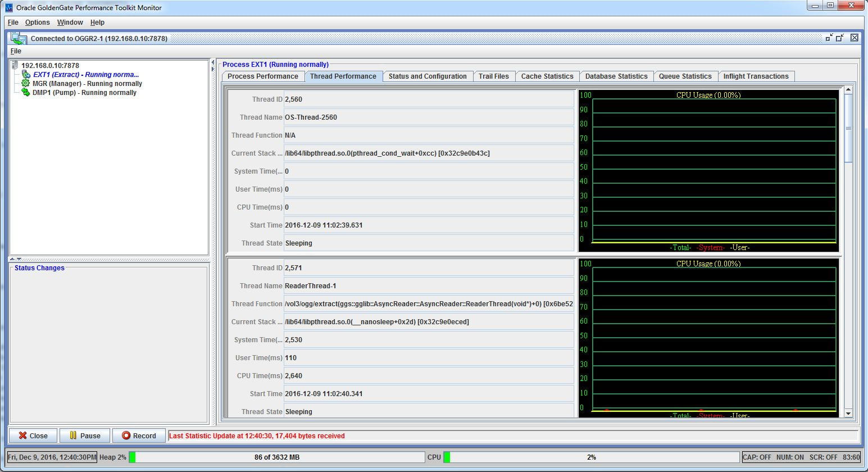Click the first thread's Thread State Sleeping field

click(429, 243)
